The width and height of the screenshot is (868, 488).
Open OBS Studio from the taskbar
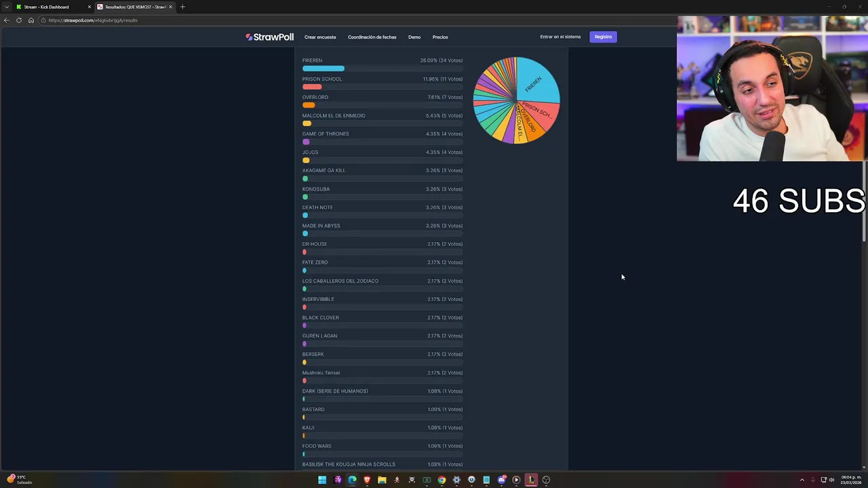click(x=546, y=480)
